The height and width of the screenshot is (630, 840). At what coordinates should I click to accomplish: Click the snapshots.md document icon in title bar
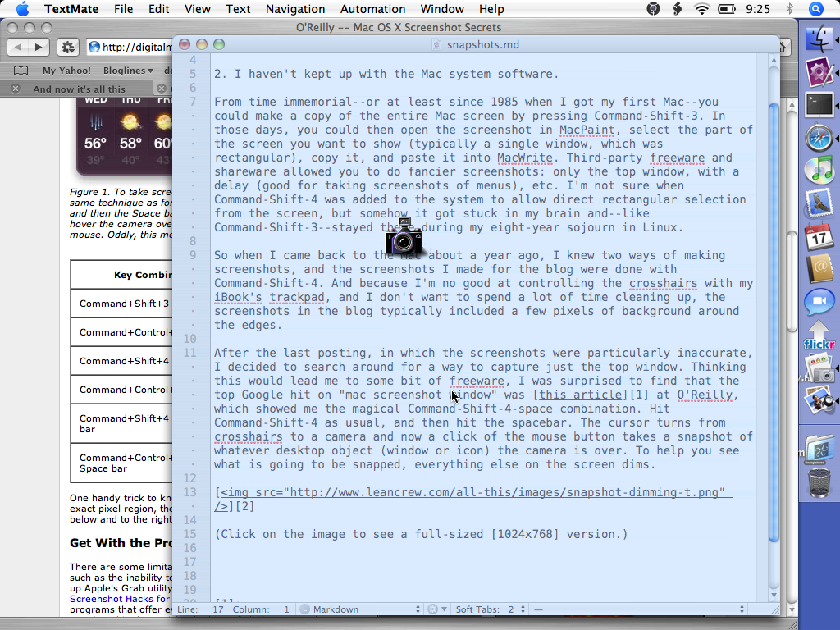pyautogui.click(x=437, y=45)
